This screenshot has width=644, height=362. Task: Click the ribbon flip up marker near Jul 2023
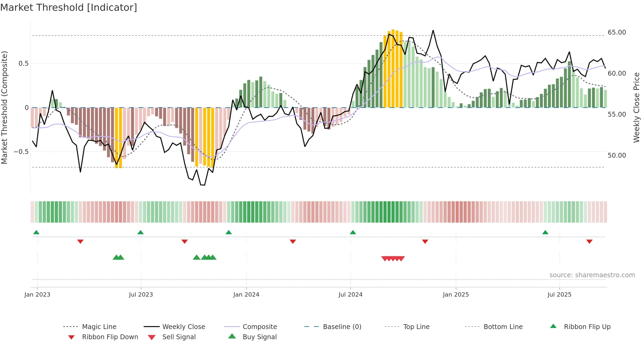(140, 232)
